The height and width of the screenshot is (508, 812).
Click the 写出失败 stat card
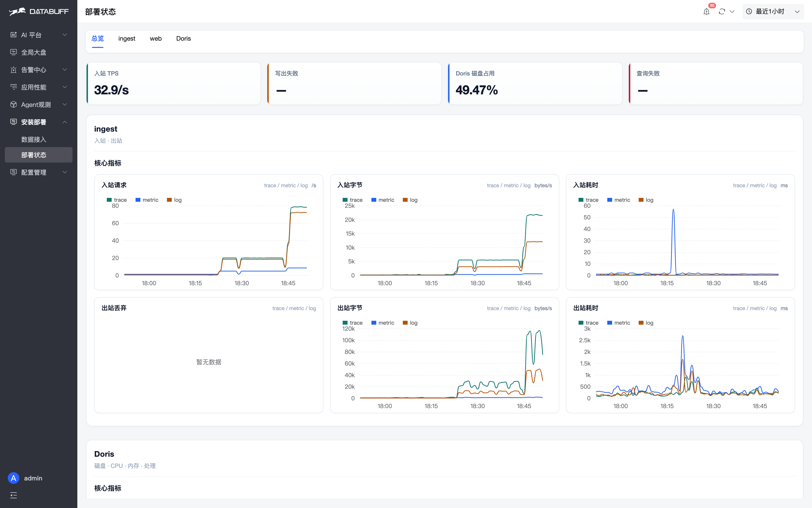tap(354, 83)
